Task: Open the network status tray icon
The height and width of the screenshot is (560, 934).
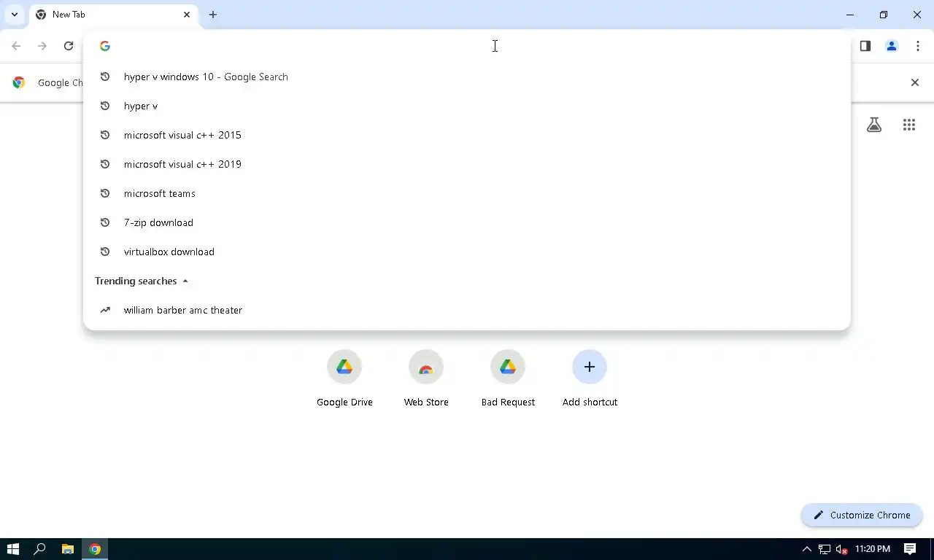Action: click(825, 549)
